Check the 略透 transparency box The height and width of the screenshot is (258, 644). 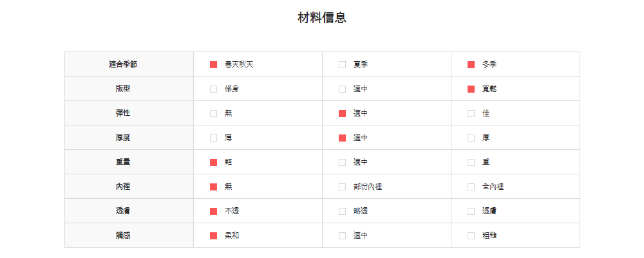[342, 211]
